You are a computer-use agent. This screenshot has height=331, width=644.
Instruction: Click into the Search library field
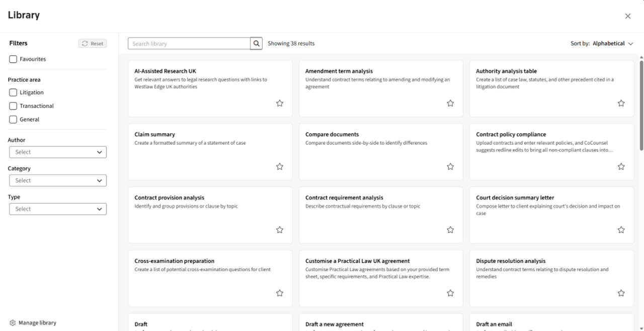[x=189, y=44]
